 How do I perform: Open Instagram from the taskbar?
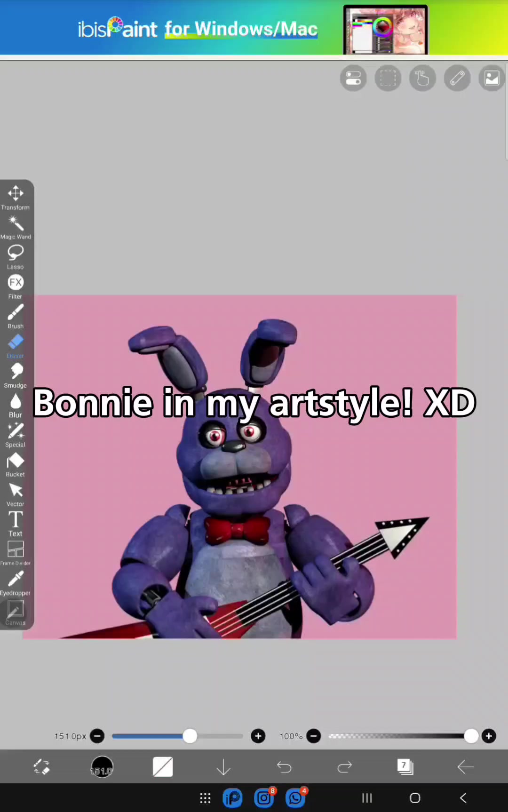[264, 798]
